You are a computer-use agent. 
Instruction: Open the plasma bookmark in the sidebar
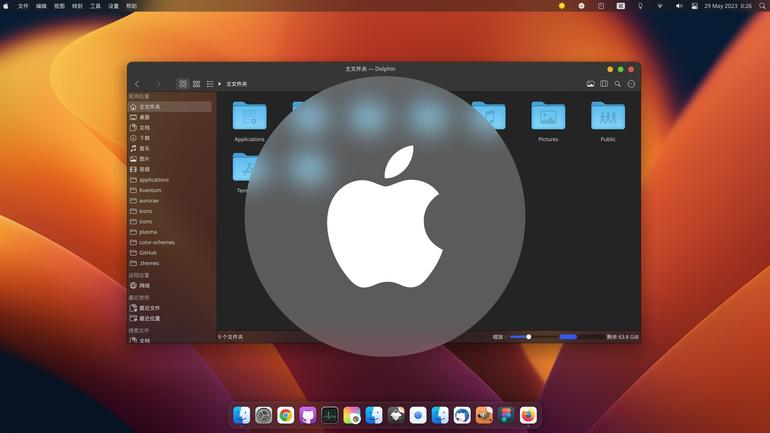pos(170,232)
